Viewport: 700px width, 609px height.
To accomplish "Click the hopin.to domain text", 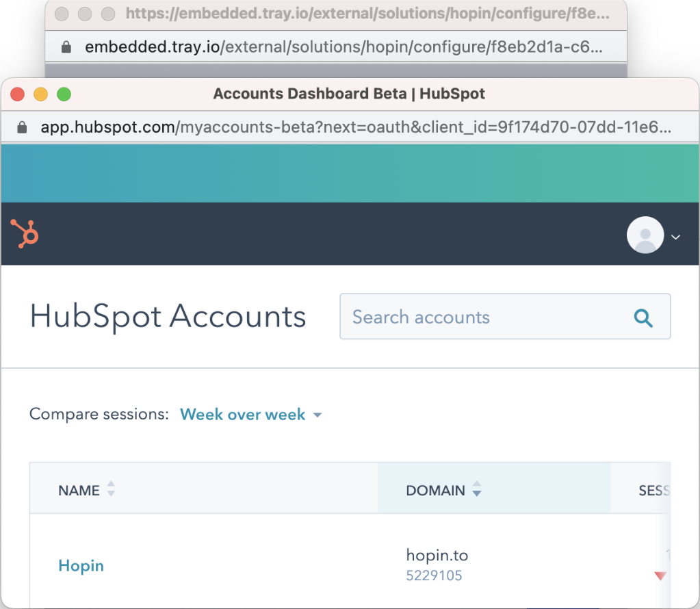I will (x=437, y=555).
